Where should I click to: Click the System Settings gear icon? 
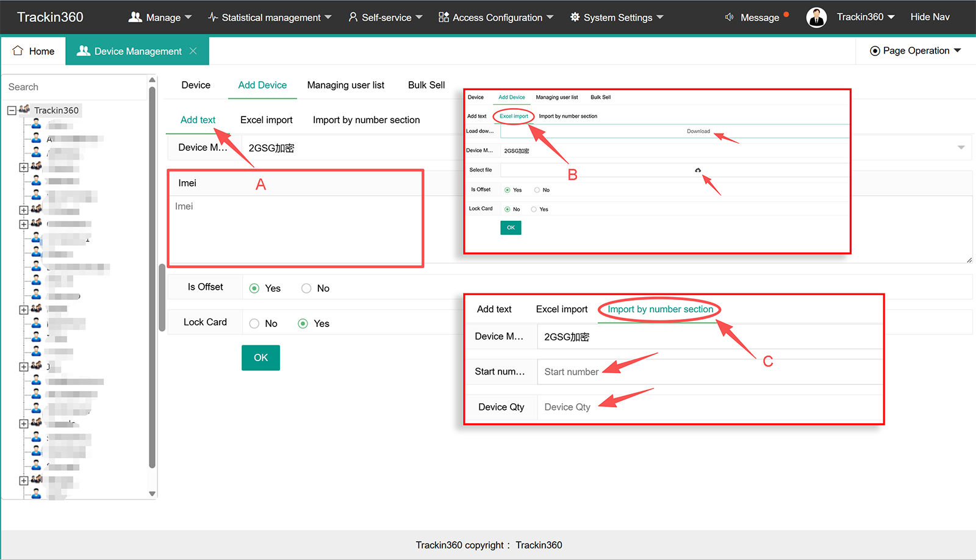tap(575, 17)
